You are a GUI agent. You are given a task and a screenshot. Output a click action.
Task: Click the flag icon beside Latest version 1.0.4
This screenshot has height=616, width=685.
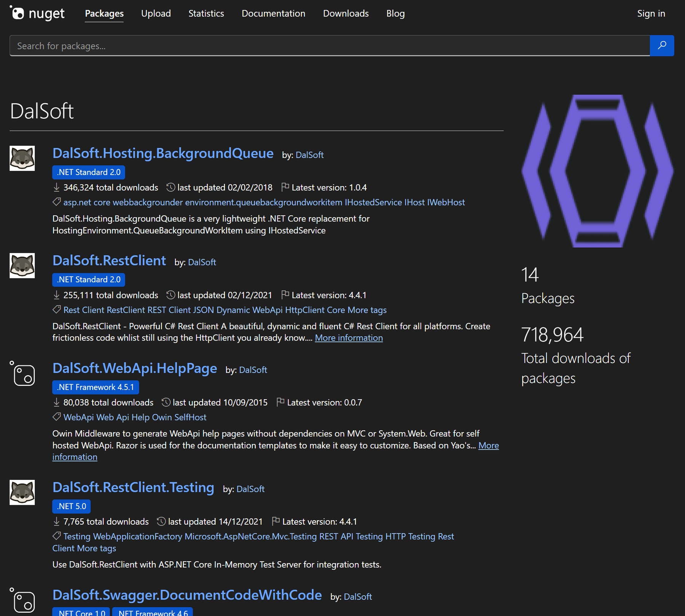285,187
